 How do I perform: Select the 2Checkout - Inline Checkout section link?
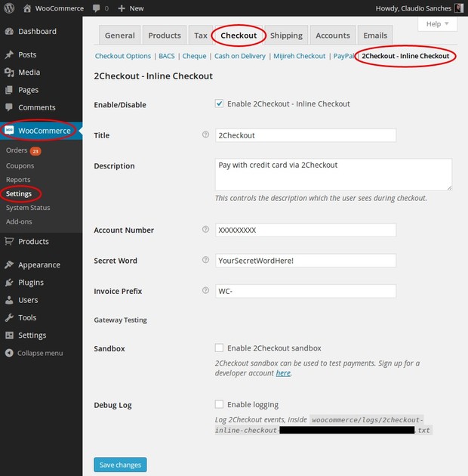[405, 56]
